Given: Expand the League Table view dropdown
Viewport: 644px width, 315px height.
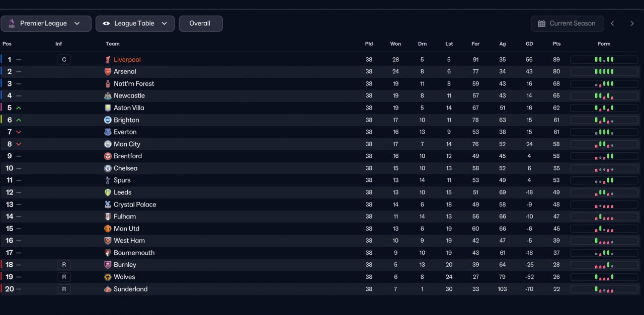Looking at the screenshot, I should tap(135, 24).
